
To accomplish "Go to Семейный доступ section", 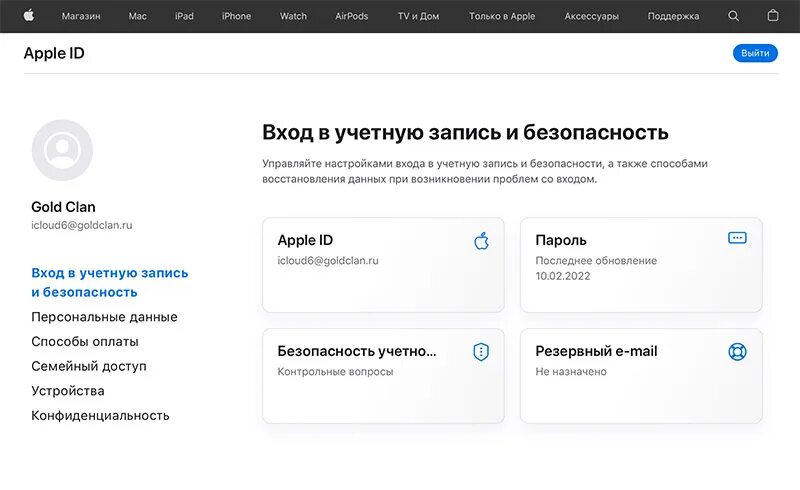I will coord(89,366).
